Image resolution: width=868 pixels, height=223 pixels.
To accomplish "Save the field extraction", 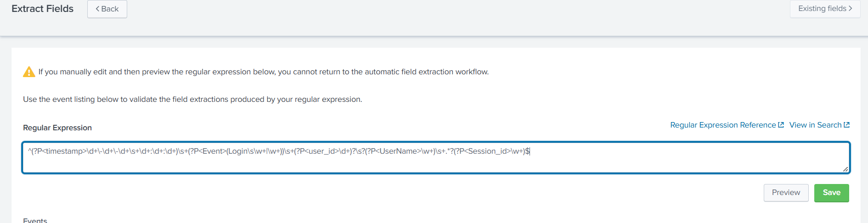I will [831, 193].
